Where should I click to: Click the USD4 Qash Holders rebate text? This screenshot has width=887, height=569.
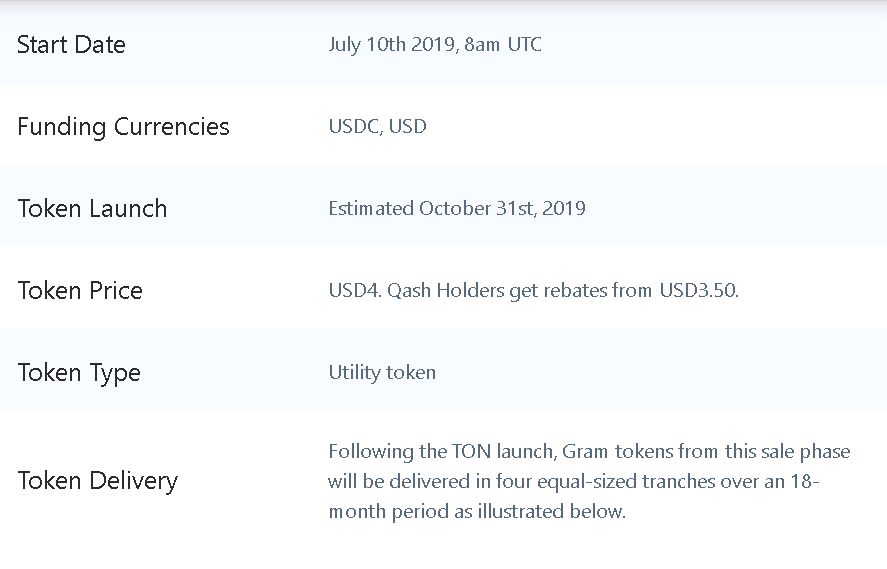533,291
